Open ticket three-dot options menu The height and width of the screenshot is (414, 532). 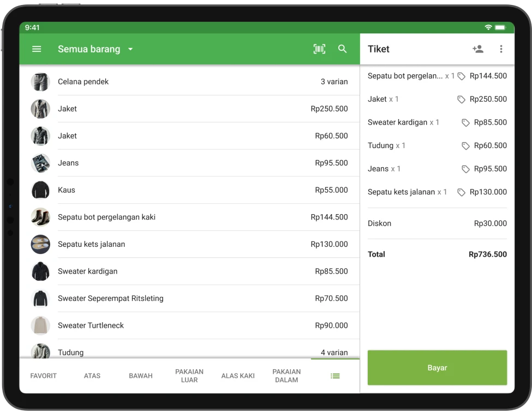(x=501, y=49)
